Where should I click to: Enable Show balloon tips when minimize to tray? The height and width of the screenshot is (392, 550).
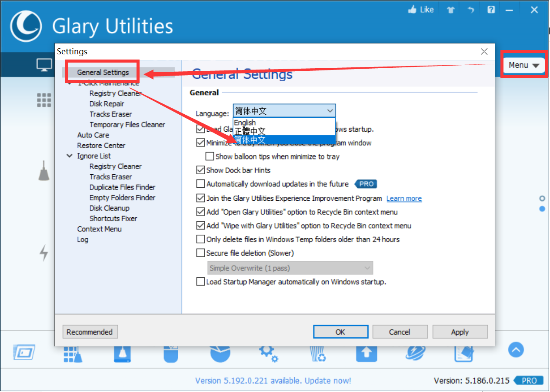pos(210,156)
